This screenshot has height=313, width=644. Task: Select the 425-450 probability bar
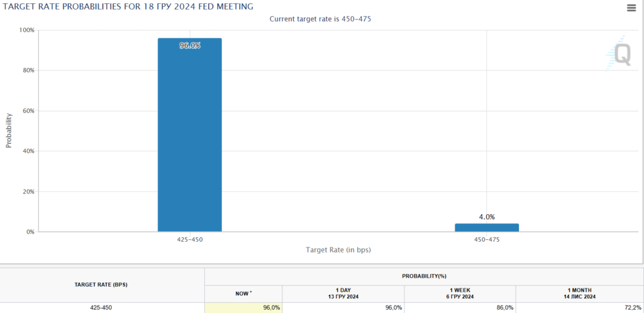[x=189, y=139]
